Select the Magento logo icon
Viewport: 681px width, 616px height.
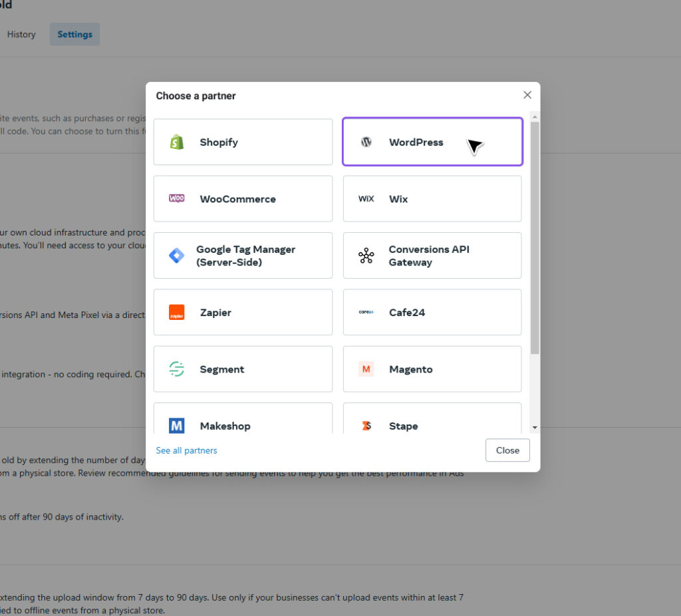pyautogui.click(x=366, y=369)
